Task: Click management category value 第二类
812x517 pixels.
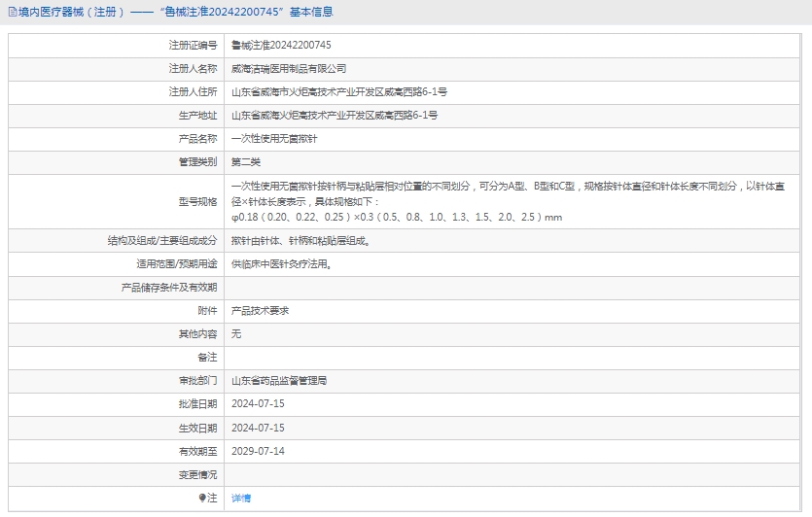Action: coord(246,162)
